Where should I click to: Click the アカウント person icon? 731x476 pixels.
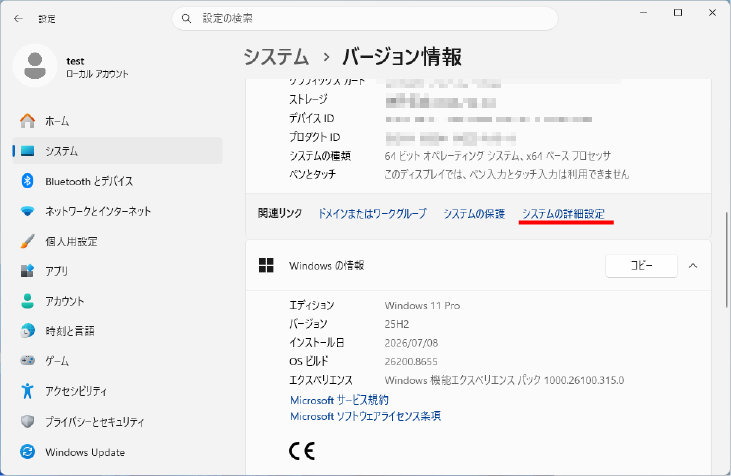[28, 301]
